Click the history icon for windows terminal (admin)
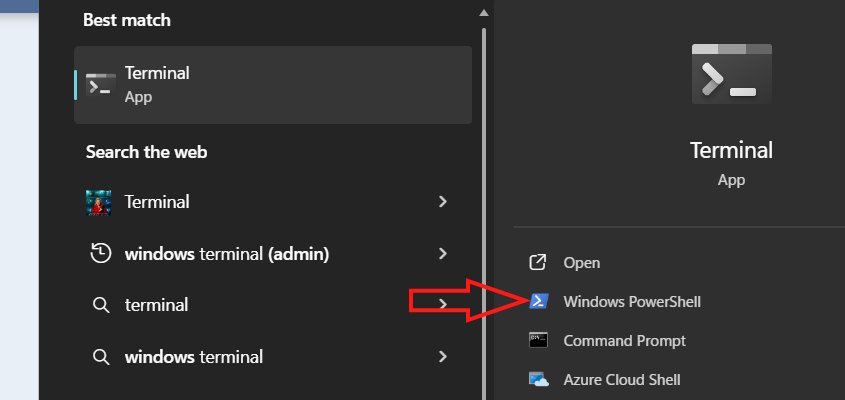The height and width of the screenshot is (400, 845). coord(101,253)
